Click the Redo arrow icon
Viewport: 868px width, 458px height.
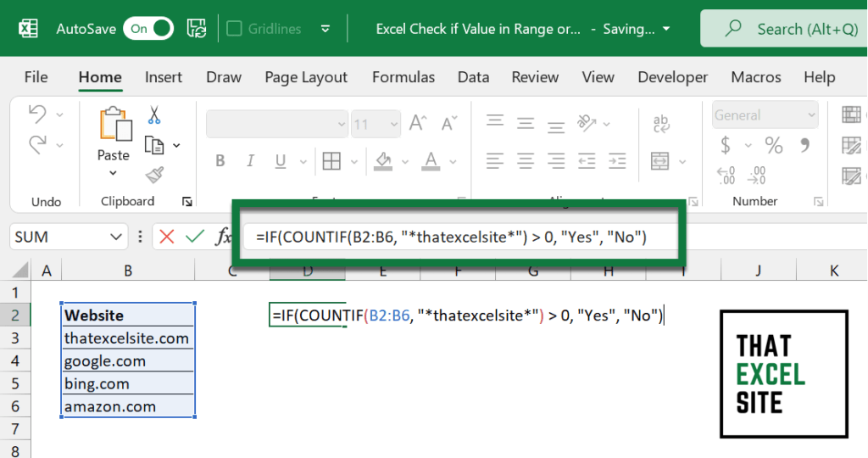pos(37,144)
